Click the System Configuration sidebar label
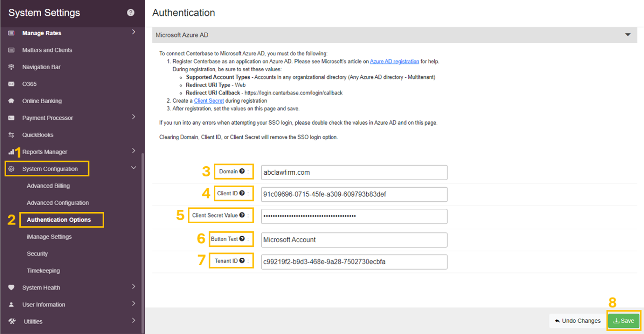 [50, 169]
